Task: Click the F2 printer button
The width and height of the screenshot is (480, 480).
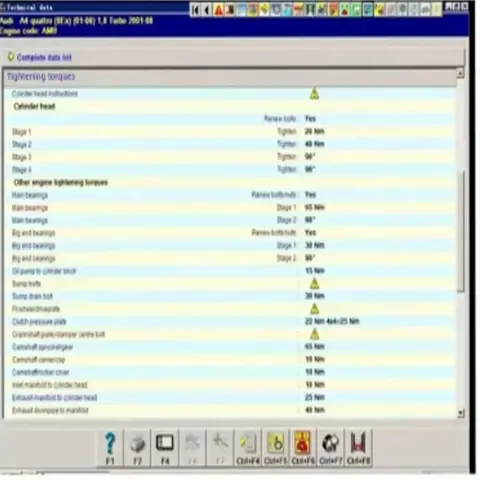Action: pos(137,448)
